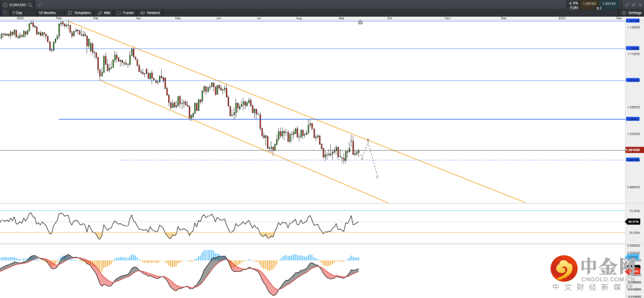Viewport: 644px width, 298px height.
Task: Open the Forum panel
Action: point(125,13)
